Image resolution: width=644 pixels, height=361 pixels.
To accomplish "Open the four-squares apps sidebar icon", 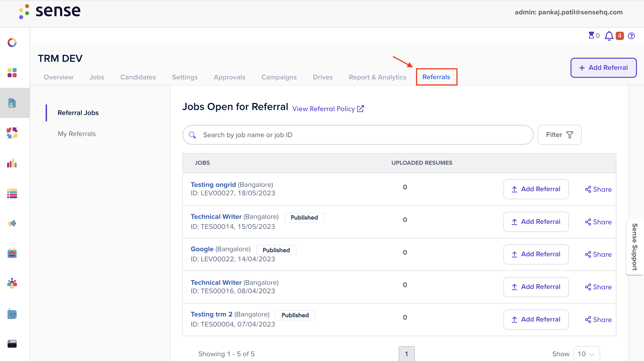I will (x=12, y=73).
